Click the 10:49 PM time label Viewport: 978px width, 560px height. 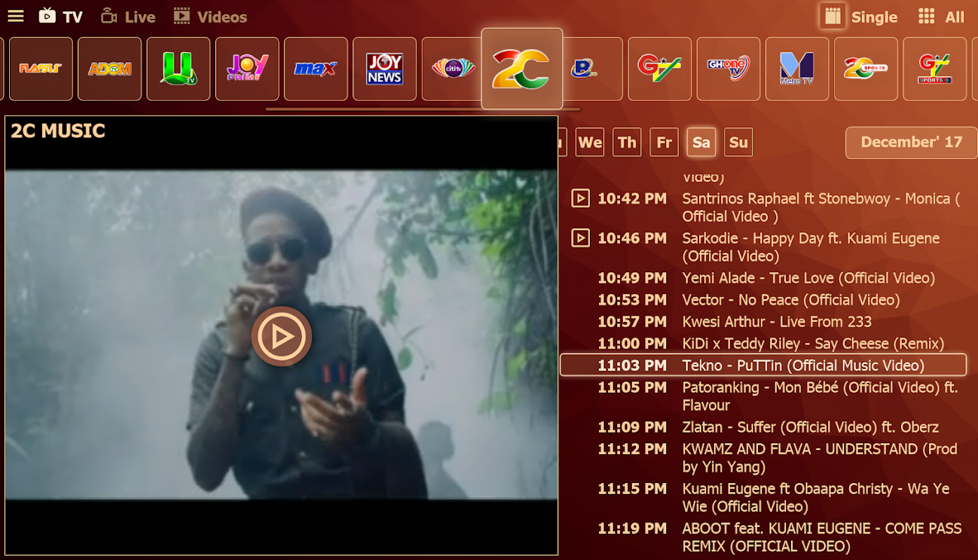click(x=632, y=278)
